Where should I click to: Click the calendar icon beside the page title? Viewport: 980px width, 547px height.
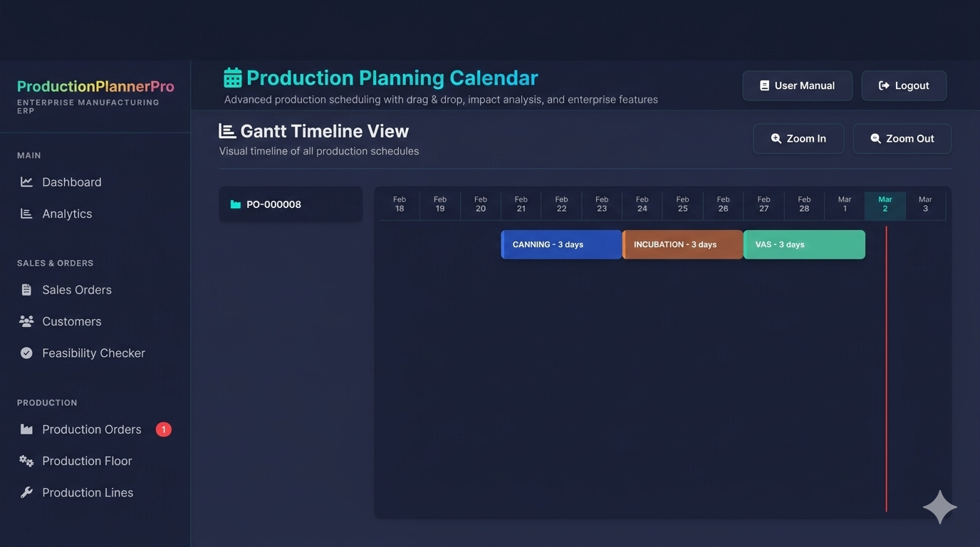(232, 76)
